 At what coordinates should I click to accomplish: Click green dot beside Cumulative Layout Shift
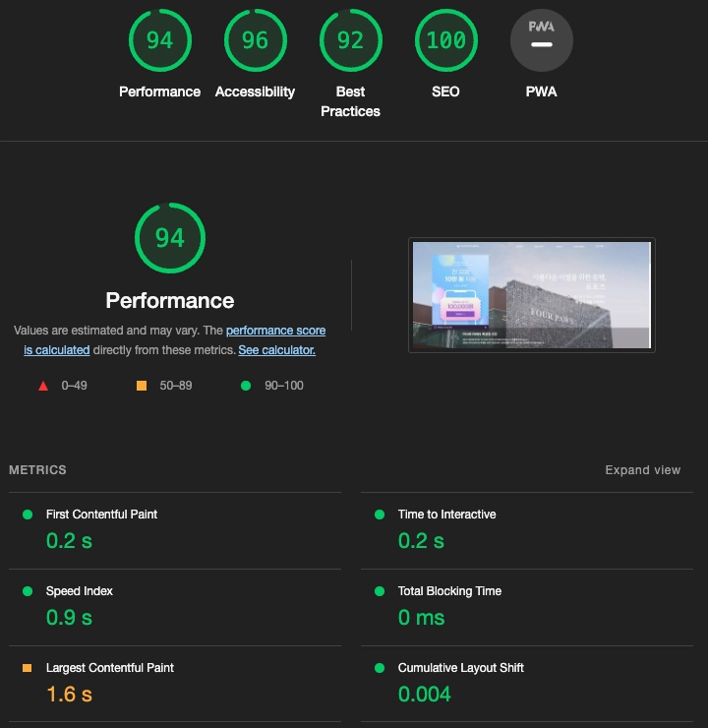(380, 668)
